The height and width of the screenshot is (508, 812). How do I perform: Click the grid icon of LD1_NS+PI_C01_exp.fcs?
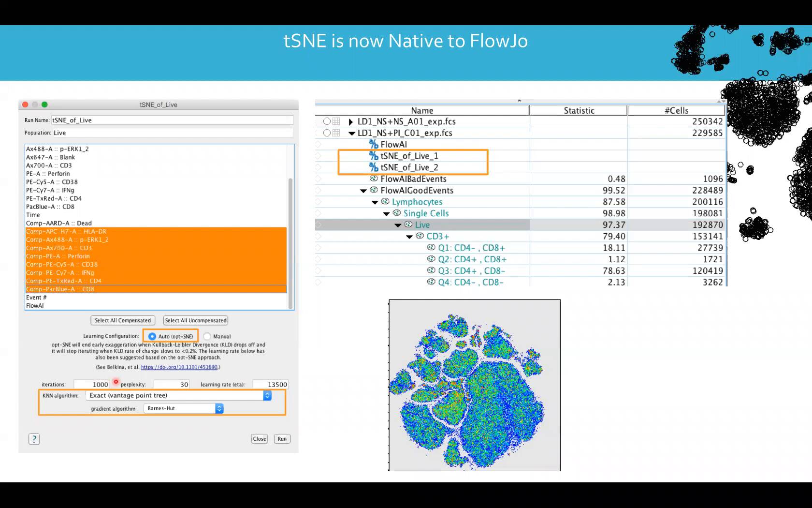pos(336,133)
